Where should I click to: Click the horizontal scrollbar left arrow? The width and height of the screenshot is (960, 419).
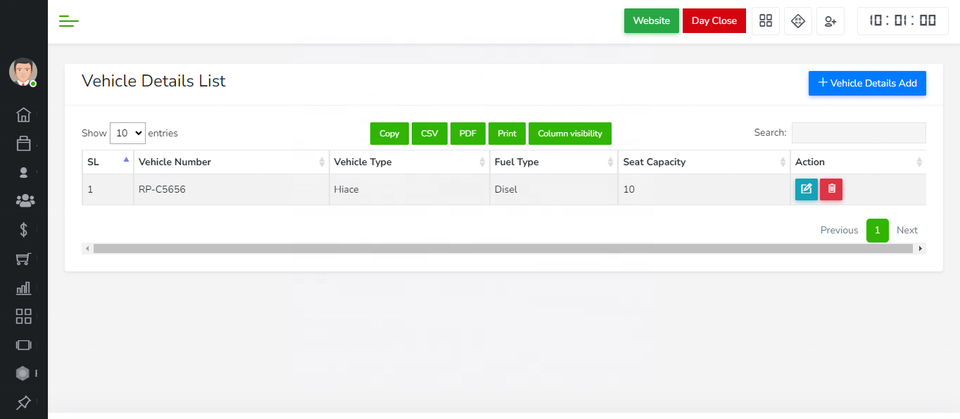[x=88, y=249]
